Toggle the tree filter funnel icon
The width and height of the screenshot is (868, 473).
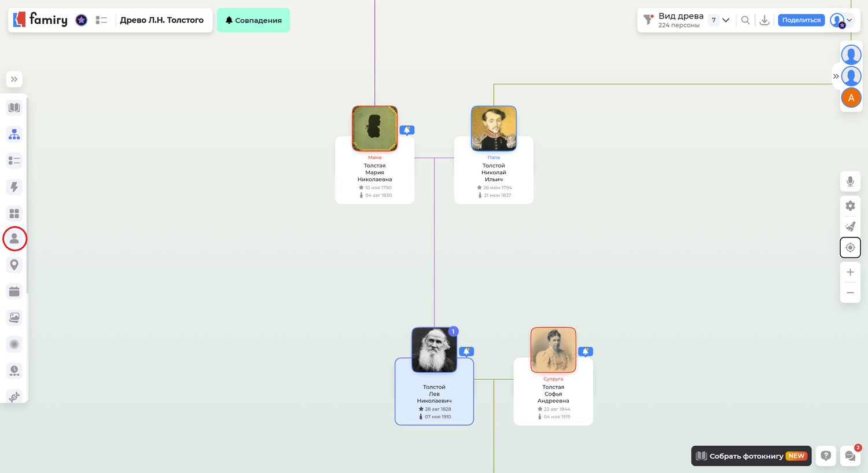pos(649,20)
